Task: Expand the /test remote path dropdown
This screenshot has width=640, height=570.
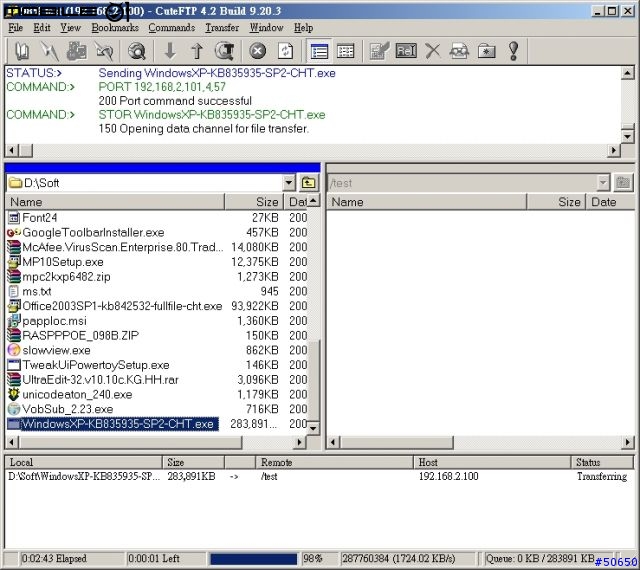Action: 603,183
